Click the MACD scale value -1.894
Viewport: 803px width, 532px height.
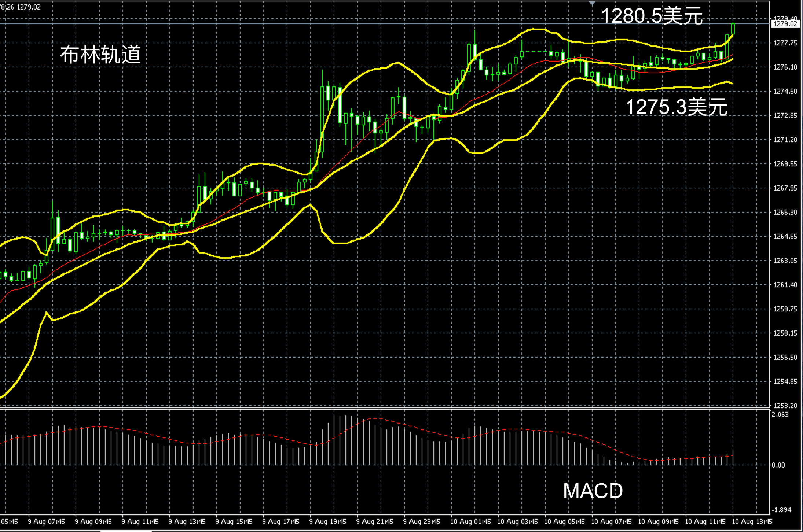(x=781, y=510)
